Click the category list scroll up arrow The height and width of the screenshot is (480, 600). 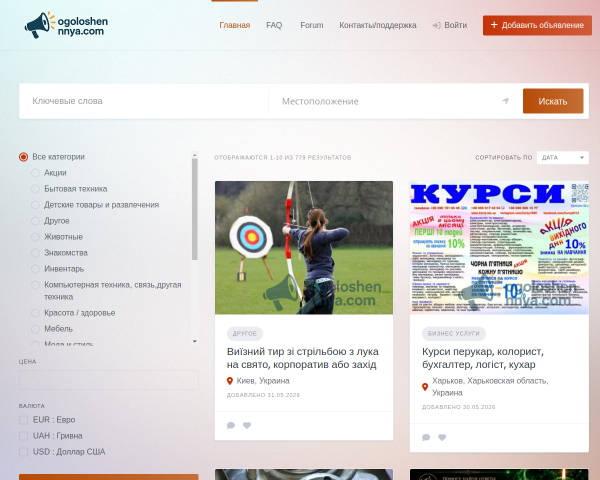point(195,155)
